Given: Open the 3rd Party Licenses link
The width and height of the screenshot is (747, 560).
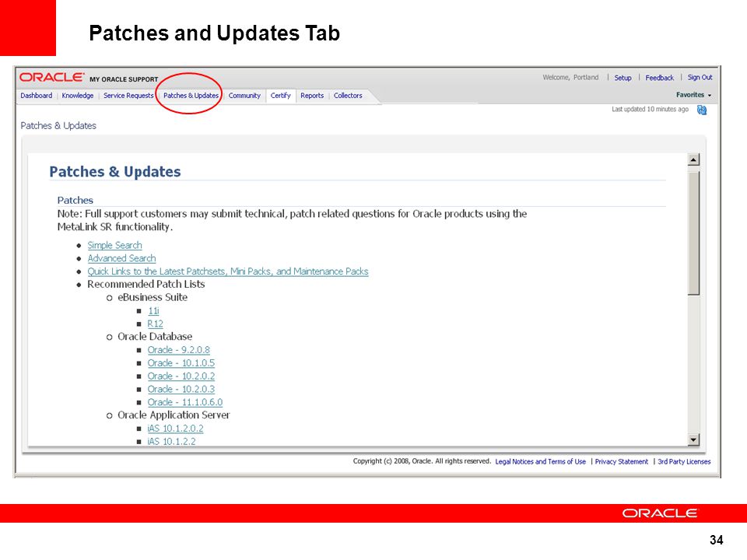Looking at the screenshot, I should (684, 461).
